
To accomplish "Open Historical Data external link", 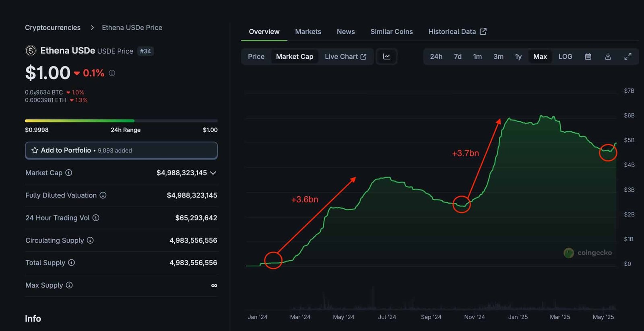I will tap(457, 32).
